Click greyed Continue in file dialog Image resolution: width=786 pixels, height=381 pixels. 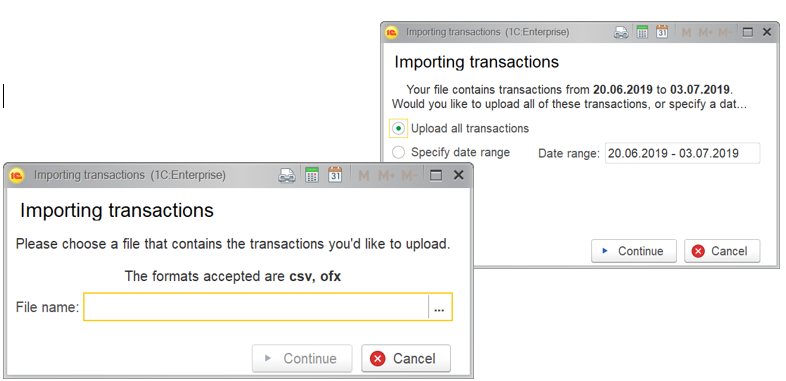tap(302, 358)
